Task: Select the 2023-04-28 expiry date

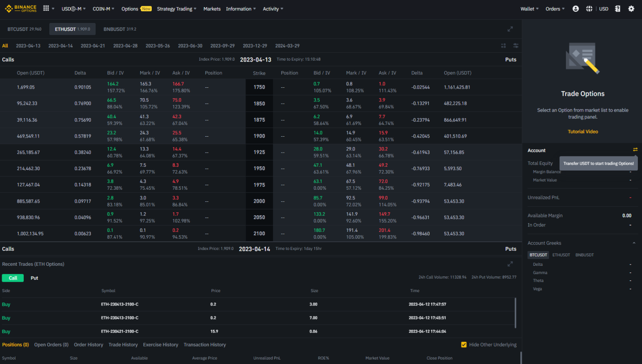Action: point(125,46)
